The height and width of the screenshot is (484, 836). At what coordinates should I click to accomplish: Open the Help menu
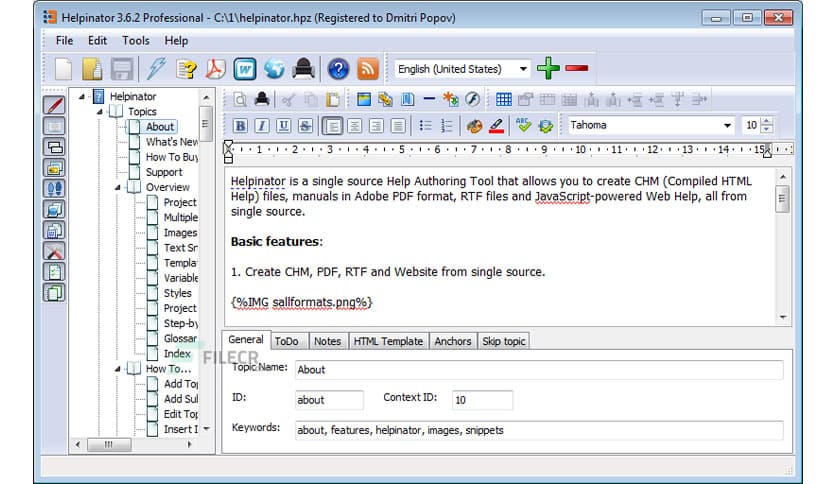point(176,41)
